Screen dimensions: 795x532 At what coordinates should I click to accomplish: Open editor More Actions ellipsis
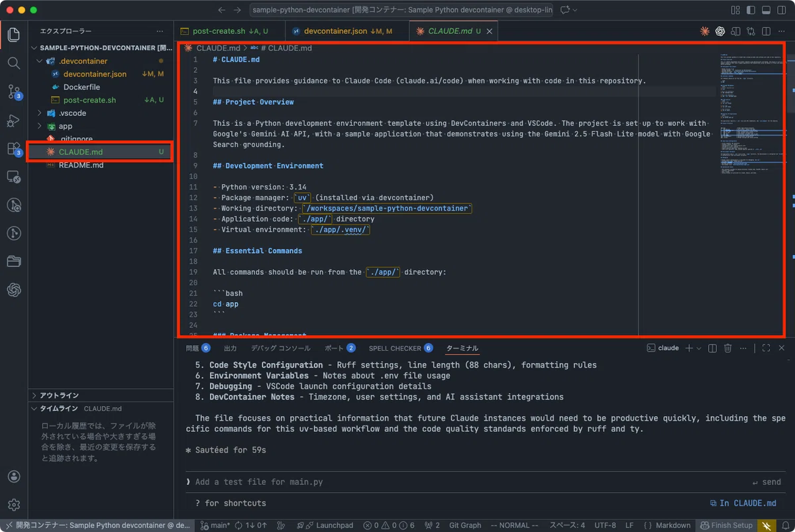click(x=781, y=31)
